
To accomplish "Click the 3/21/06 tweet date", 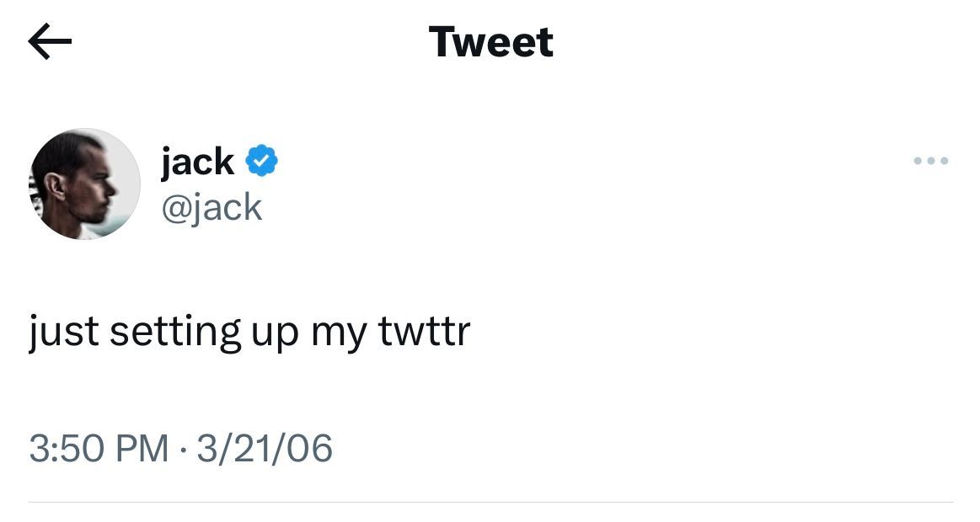I will pos(265,448).
